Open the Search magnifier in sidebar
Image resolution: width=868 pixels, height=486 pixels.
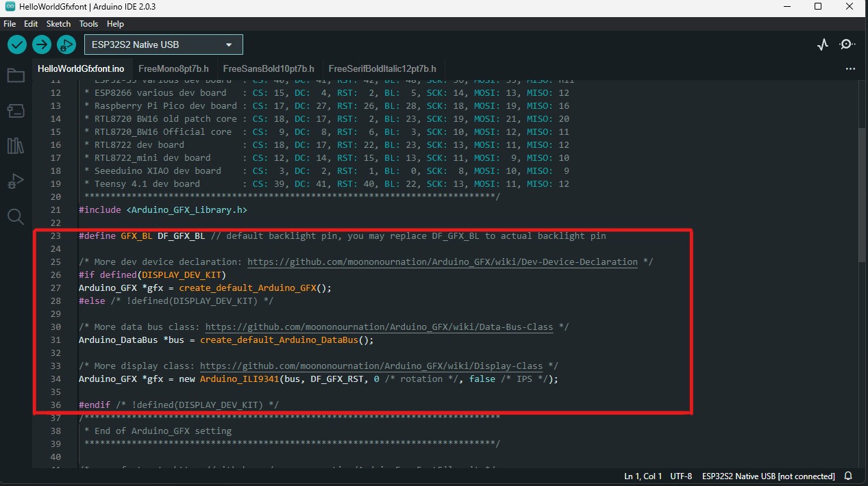[15, 217]
